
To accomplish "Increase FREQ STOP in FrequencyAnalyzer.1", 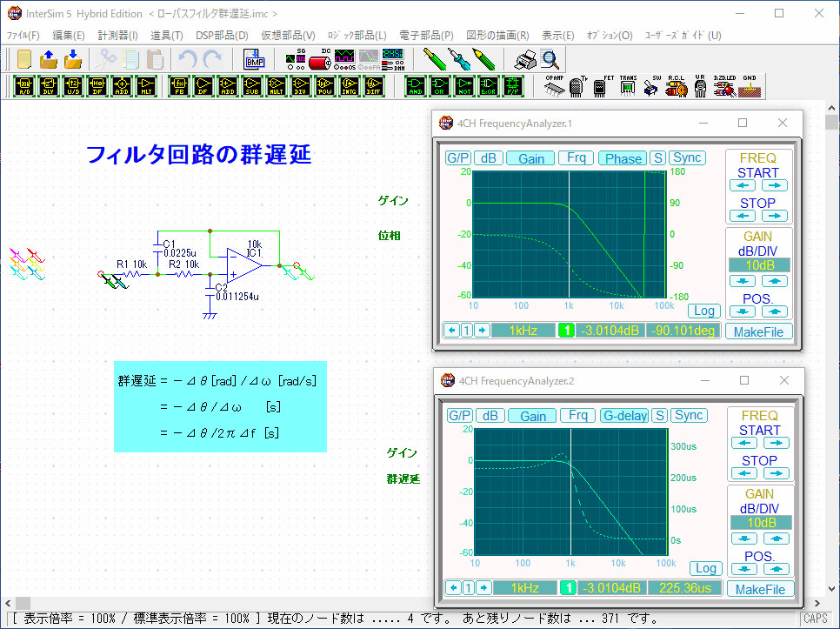I will click(x=774, y=216).
